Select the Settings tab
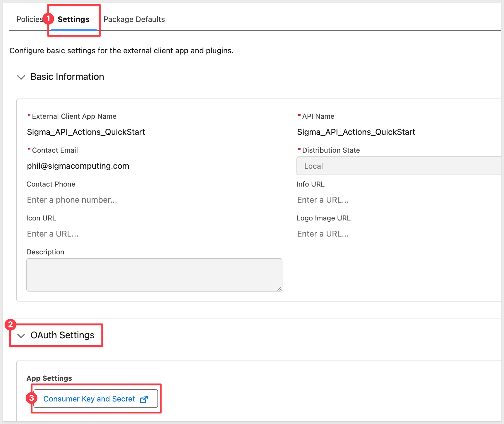 73,19
